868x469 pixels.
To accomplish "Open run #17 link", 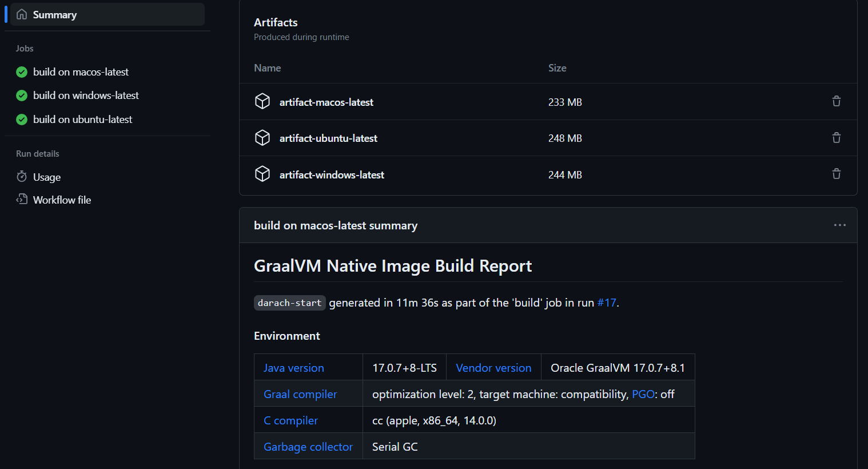I will tap(607, 303).
